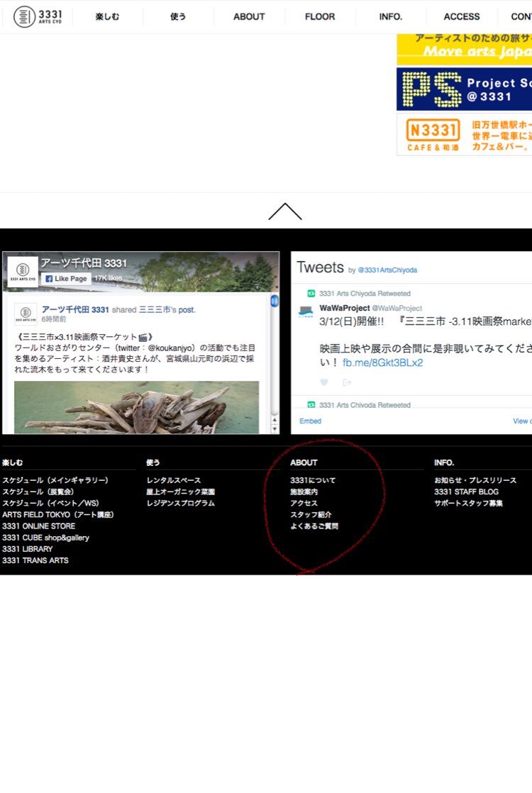Click the back-to-top up arrow

point(284,211)
